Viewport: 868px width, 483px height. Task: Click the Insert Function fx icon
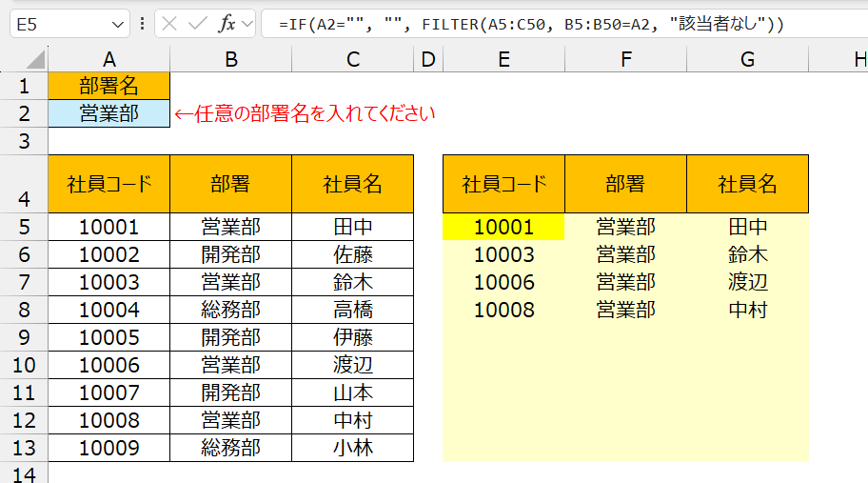[x=227, y=24]
